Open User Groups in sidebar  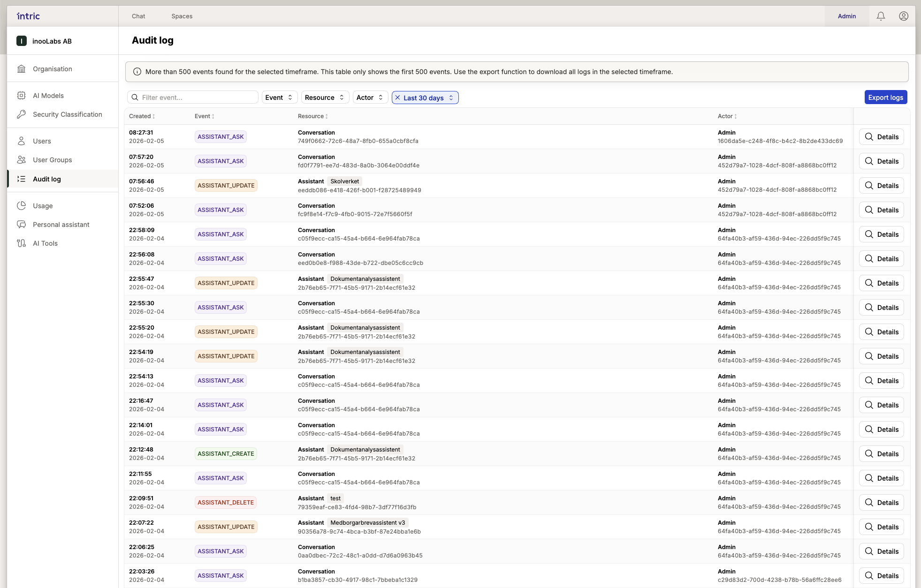click(53, 160)
